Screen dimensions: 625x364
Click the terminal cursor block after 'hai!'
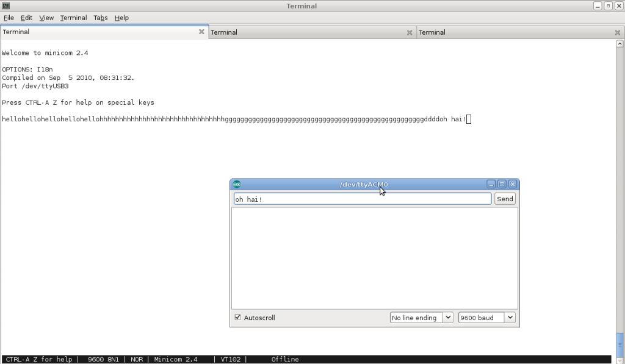(469, 119)
